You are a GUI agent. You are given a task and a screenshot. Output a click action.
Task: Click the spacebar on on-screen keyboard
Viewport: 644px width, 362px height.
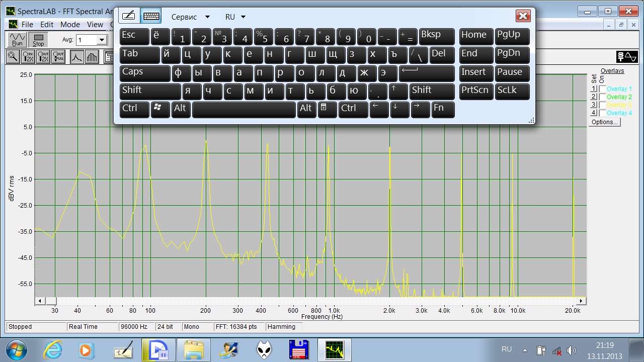pos(244,109)
